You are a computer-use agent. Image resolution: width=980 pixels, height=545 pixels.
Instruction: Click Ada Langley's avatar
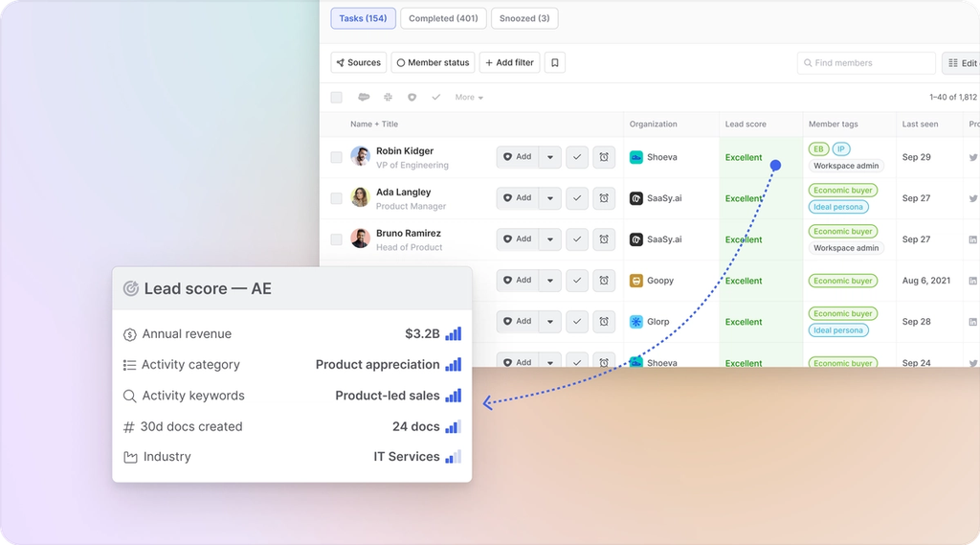pos(360,197)
